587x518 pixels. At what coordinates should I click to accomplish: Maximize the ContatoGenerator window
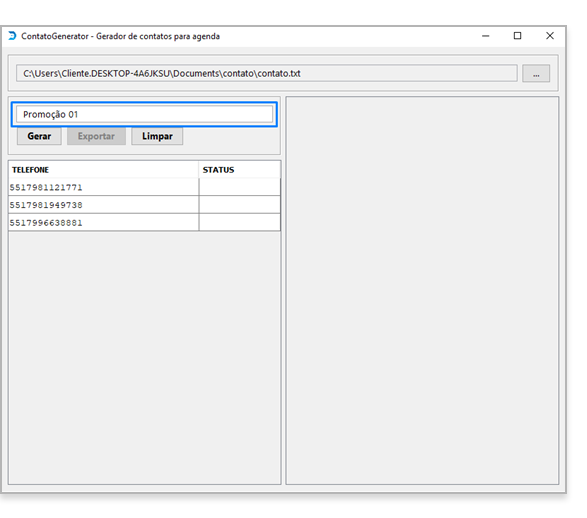coord(517,36)
